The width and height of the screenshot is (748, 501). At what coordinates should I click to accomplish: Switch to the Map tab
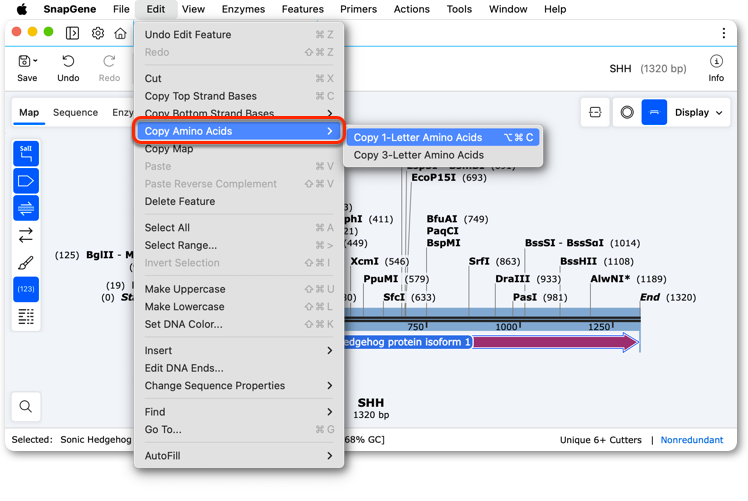pyautogui.click(x=29, y=113)
